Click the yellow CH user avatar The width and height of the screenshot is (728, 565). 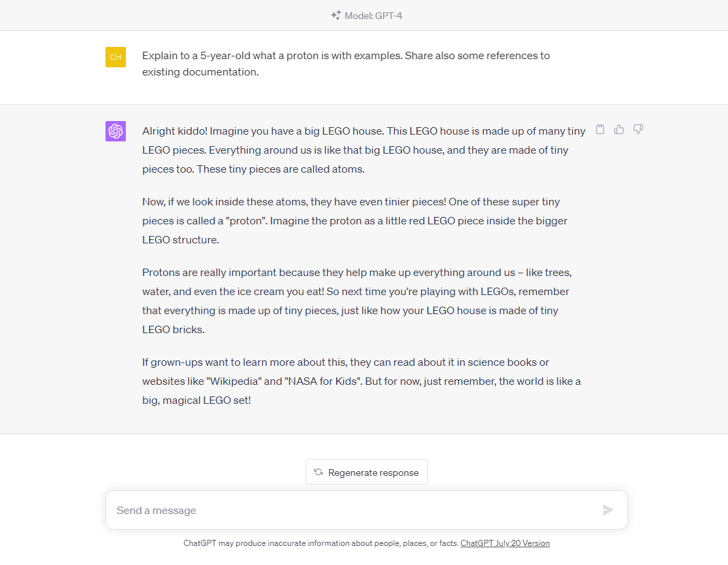pos(116,57)
